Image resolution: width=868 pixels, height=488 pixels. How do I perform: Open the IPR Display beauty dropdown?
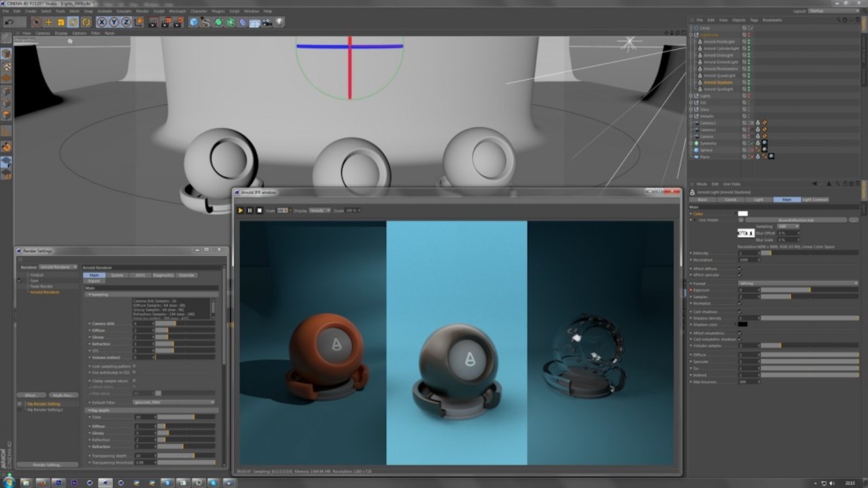[x=320, y=211]
